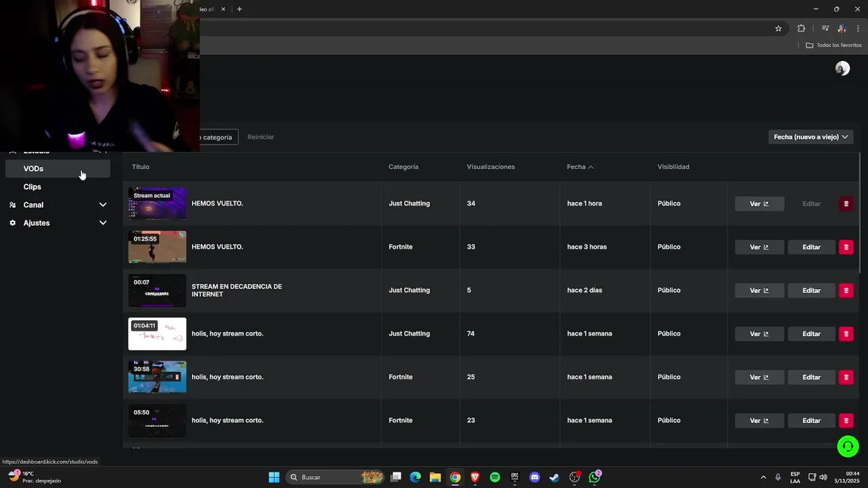
Task: Click the Visualizaciones column header
Action: click(491, 167)
